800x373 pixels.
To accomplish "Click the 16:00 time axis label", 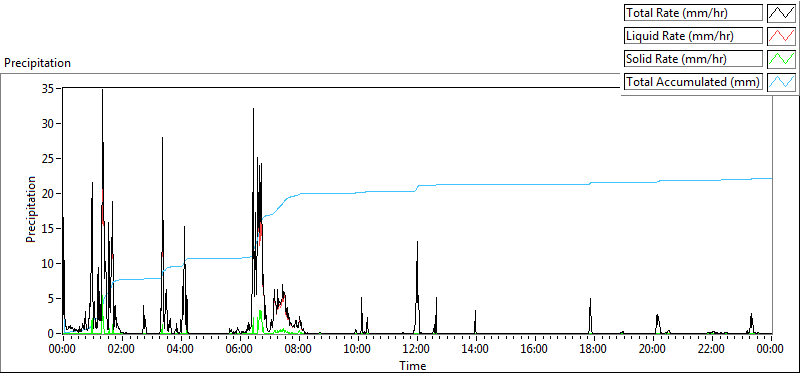I will click(x=535, y=349).
